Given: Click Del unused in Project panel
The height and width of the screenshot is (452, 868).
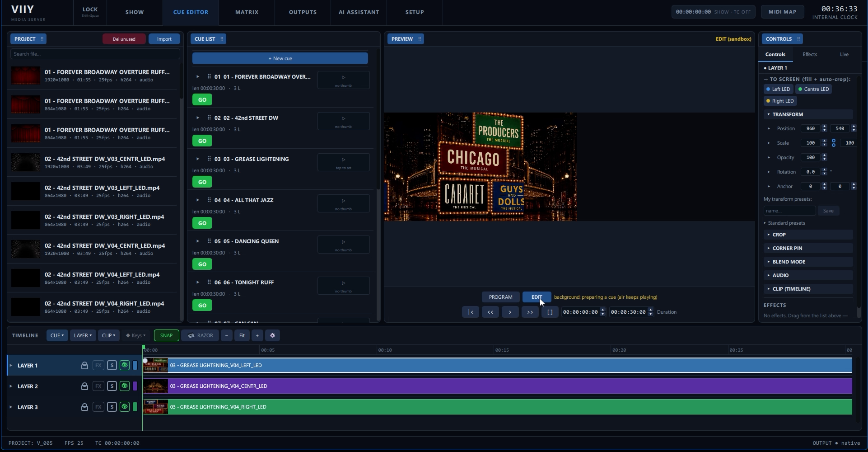Looking at the screenshot, I should click(124, 39).
